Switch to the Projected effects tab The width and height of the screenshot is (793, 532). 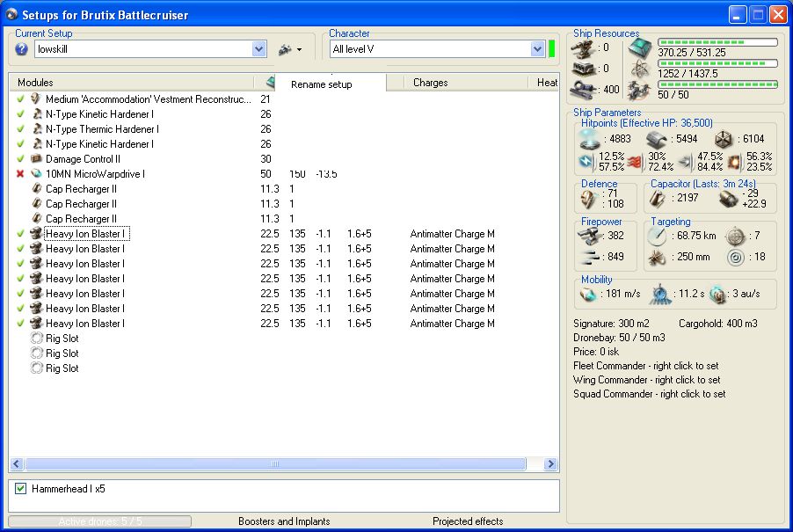[468, 521]
